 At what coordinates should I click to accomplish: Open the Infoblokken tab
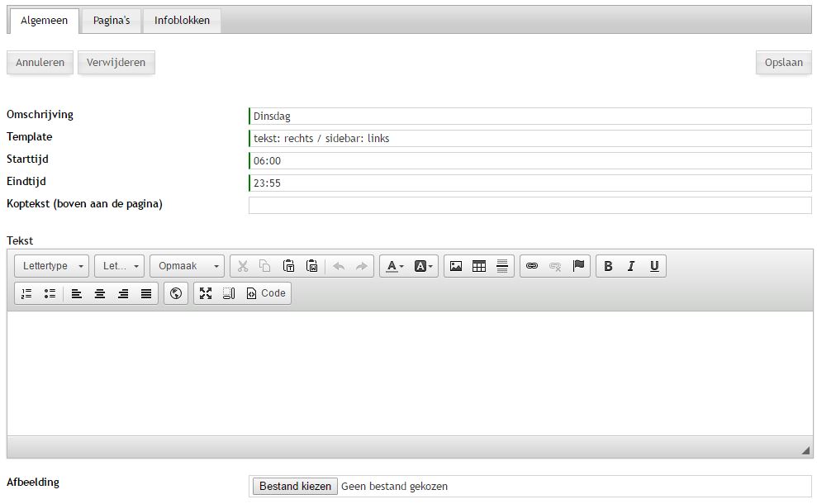pos(182,21)
